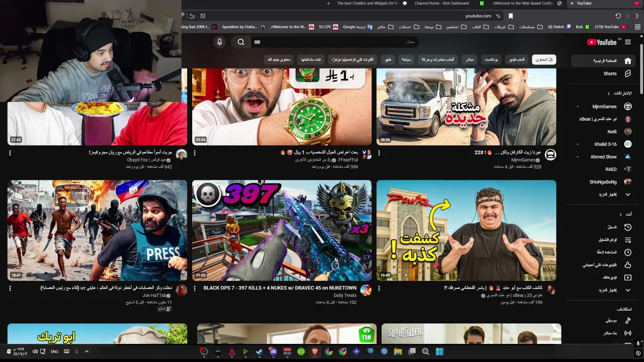This screenshot has height=362, width=644.
Task: Click the bookmark icon in address bar
Action: 511,16
